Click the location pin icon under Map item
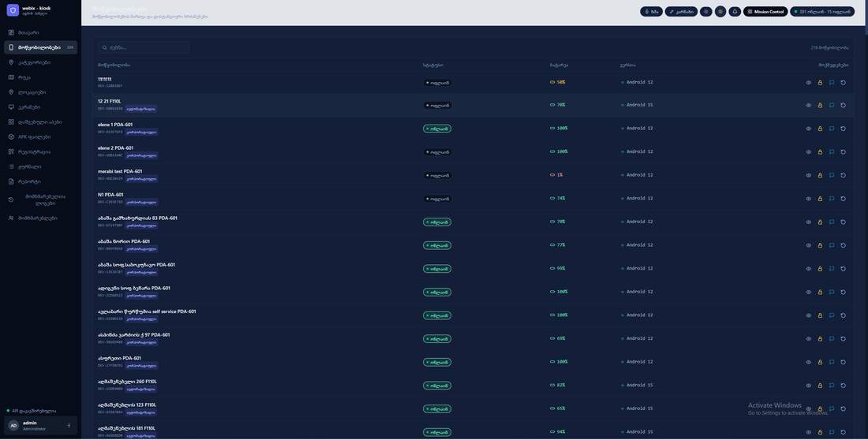 [11, 92]
